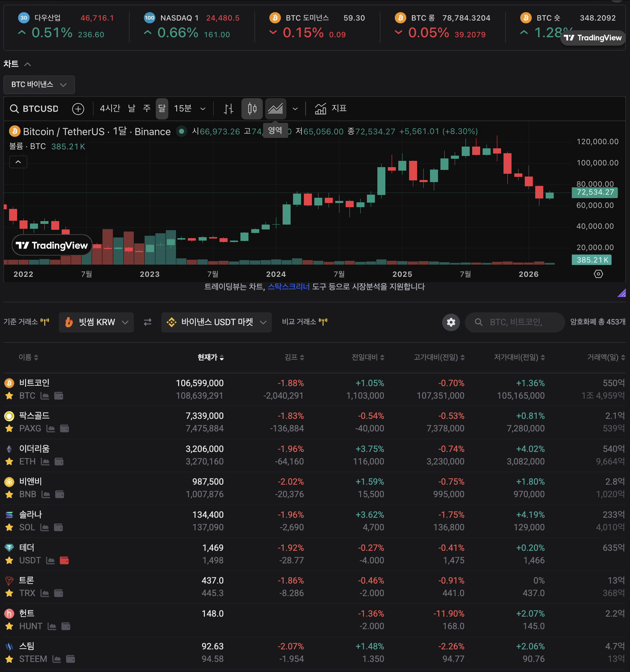Open the chart icon beside BNB
This screenshot has width=630, height=672.
(46, 494)
